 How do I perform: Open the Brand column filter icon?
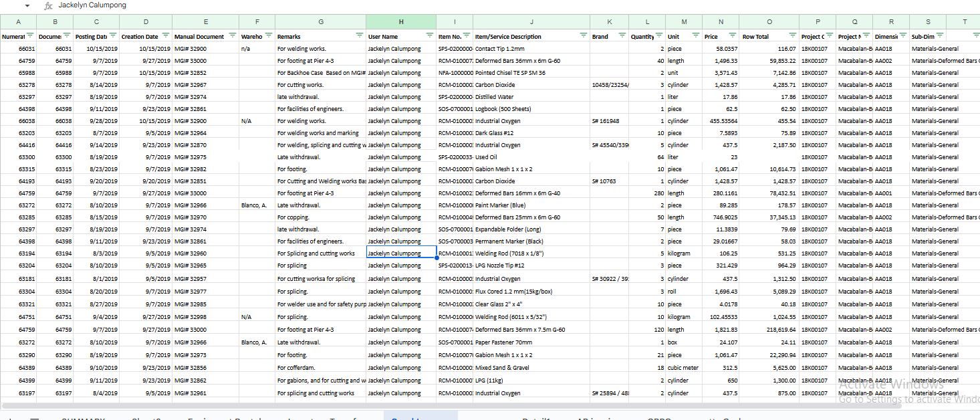pyautogui.click(x=622, y=35)
